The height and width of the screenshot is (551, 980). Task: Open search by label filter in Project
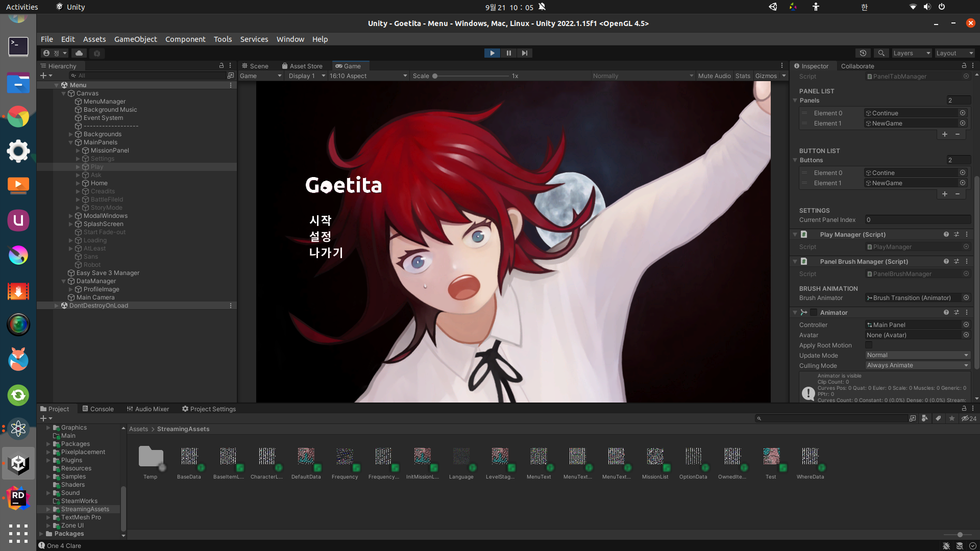[938, 418]
